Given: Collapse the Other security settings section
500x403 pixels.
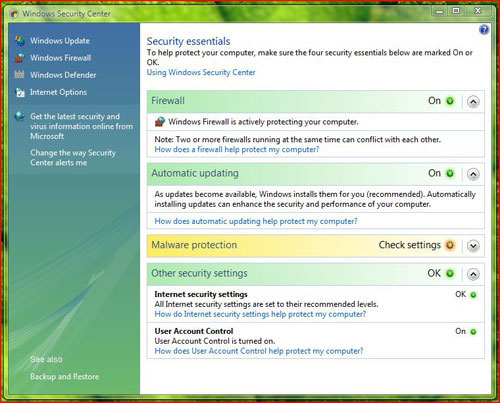Looking at the screenshot, I should click(473, 274).
